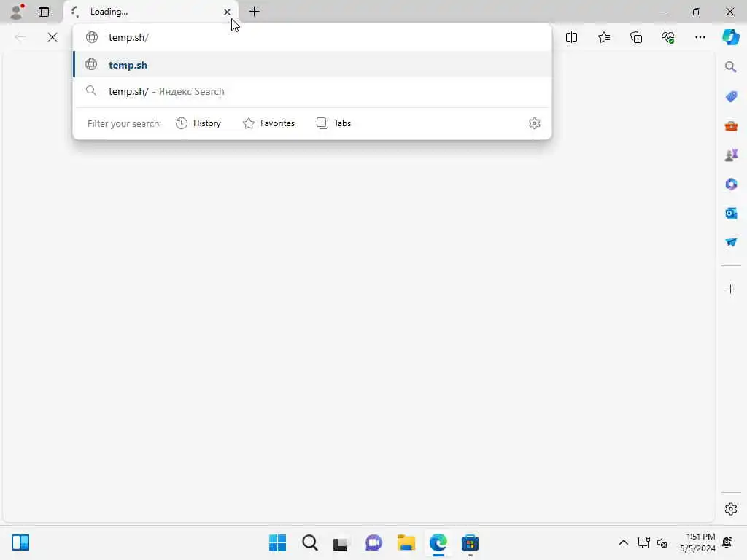Show hidden system tray icons
Viewport: 747px width, 560px height.
[623, 542]
